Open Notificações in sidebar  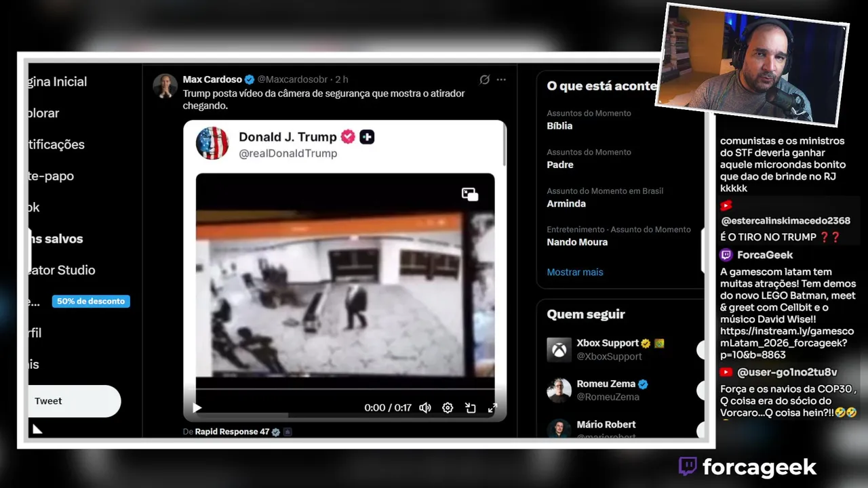click(x=56, y=144)
